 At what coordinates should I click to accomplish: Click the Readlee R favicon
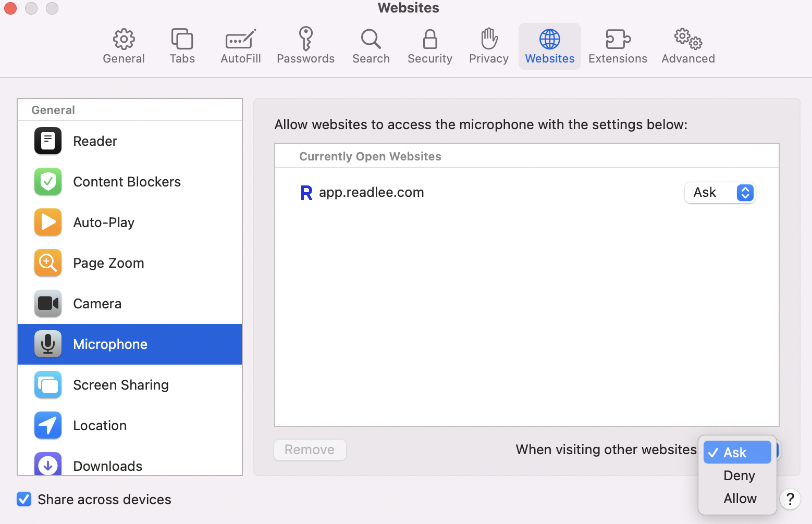pyautogui.click(x=306, y=193)
